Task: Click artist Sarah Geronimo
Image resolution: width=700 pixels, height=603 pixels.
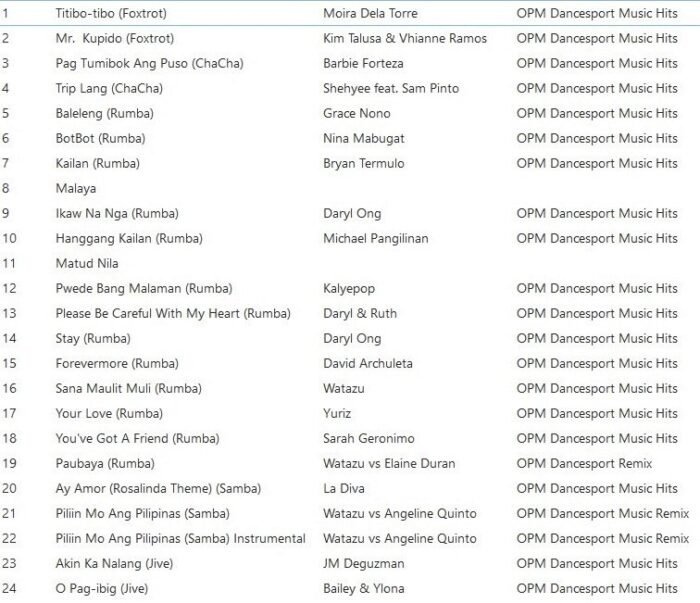Action: click(369, 439)
